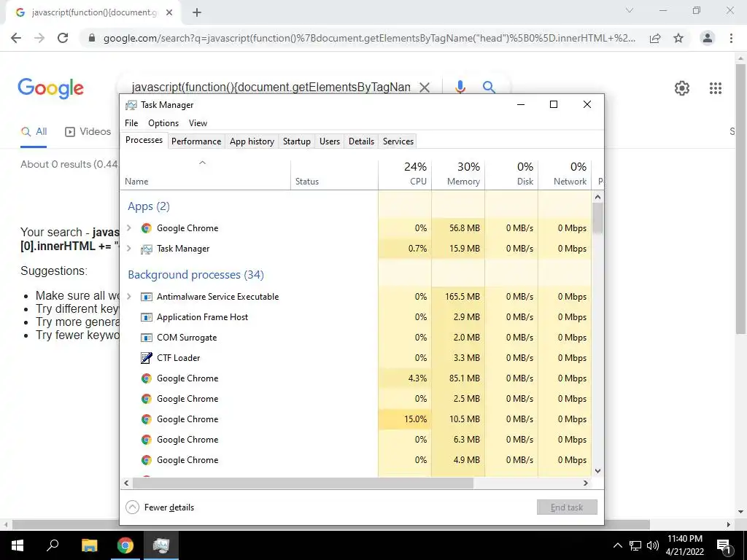Bookmark this page with star icon
This screenshot has width=747, height=560.
click(x=678, y=38)
